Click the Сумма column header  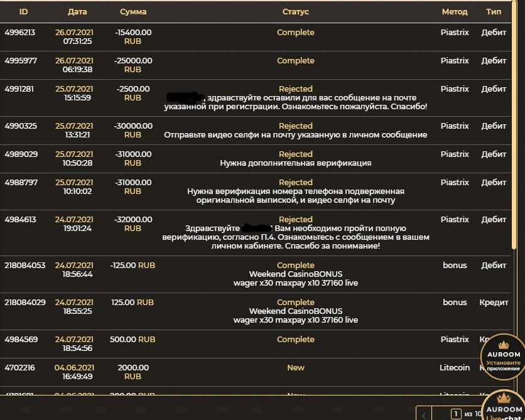coord(133,12)
